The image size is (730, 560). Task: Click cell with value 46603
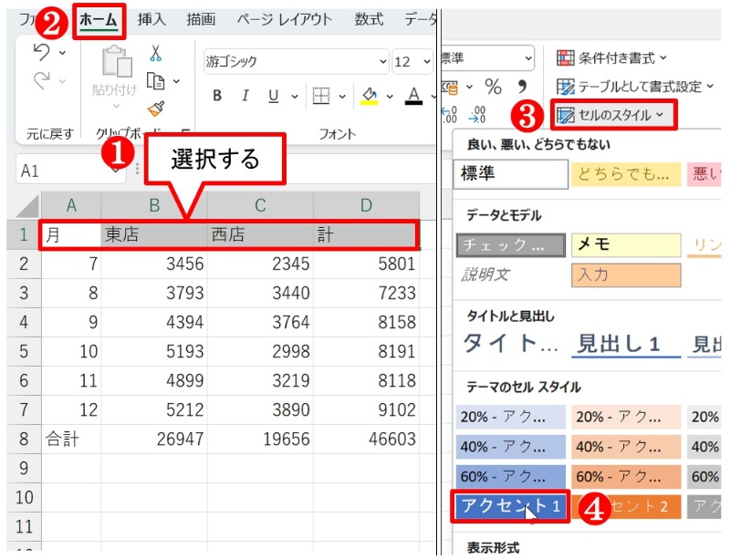point(367,439)
